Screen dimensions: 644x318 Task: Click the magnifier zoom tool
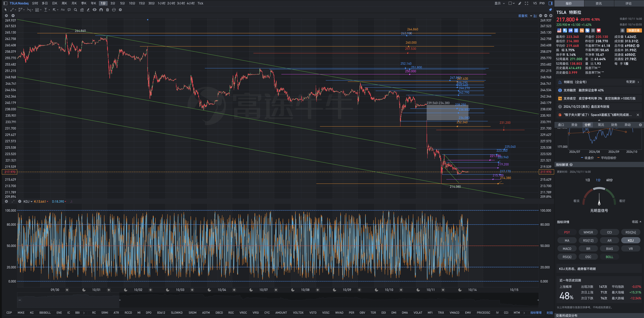(75, 10)
